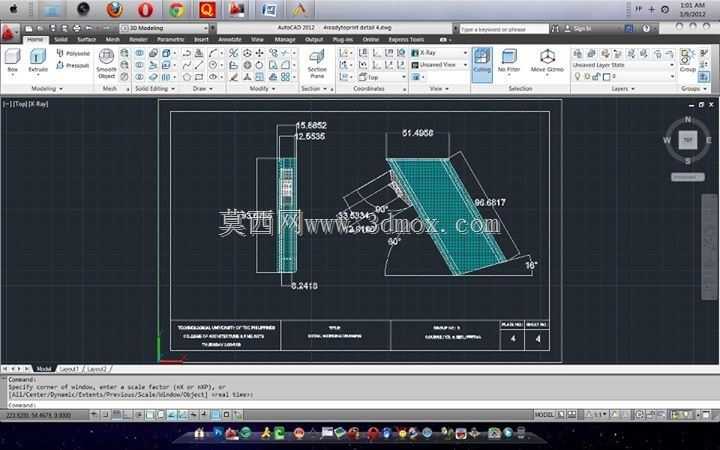Viewport: 720px width, 450px height.
Task: Click the ViewCube Top face
Action: tap(687, 141)
